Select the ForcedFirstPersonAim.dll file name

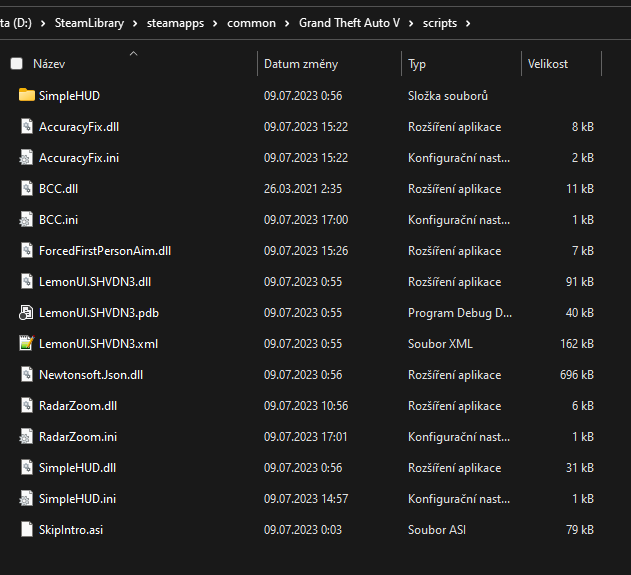point(105,250)
